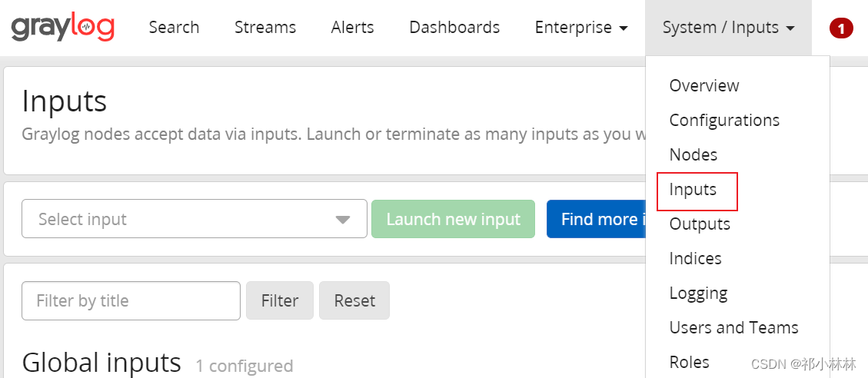Expand the Enterprise dropdown menu
Image resolution: width=868 pixels, height=378 pixels.
coord(581,27)
